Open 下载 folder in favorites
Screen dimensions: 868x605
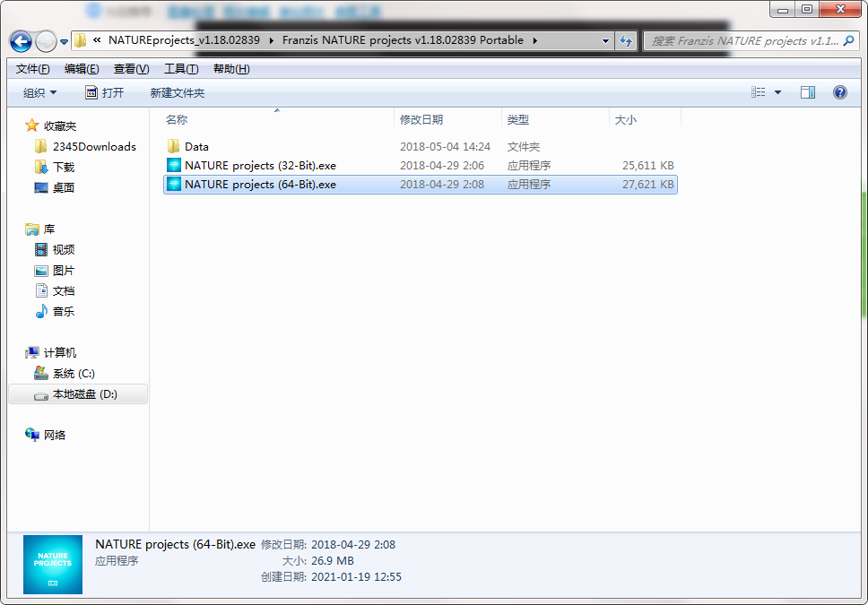click(x=64, y=168)
